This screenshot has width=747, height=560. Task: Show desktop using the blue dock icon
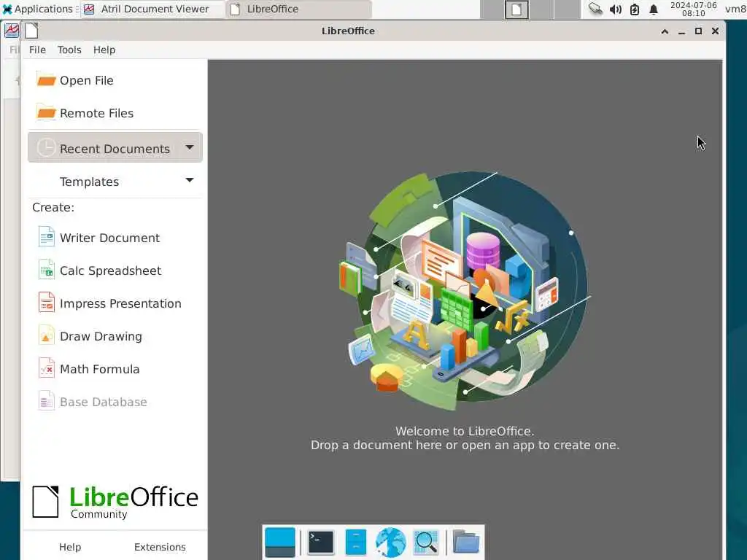click(279, 542)
